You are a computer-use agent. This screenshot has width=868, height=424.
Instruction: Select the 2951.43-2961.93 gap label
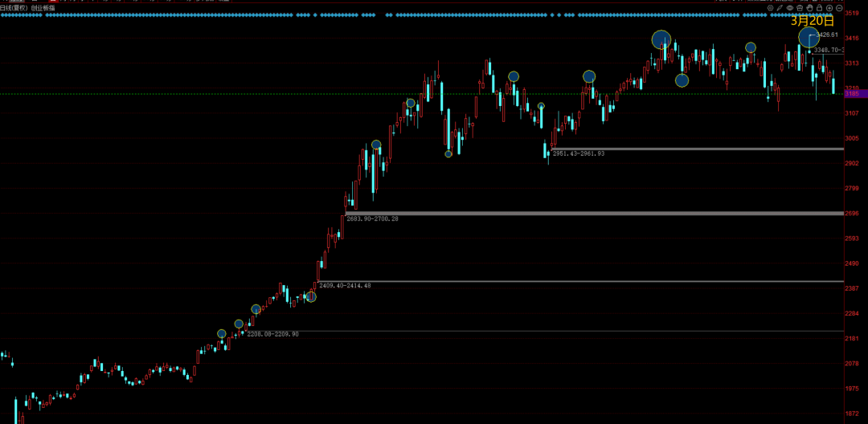579,153
